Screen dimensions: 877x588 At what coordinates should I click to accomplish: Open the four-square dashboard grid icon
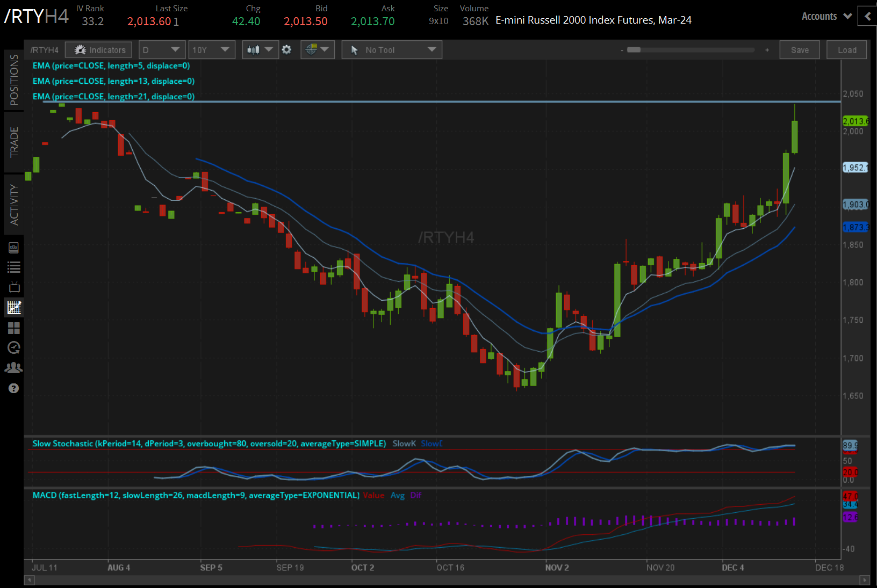pos(14,328)
